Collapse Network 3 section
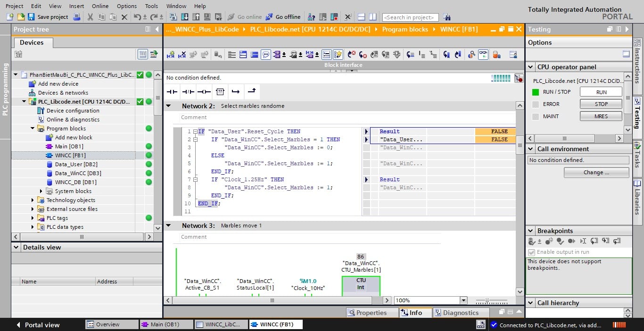 pyautogui.click(x=169, y=226)
